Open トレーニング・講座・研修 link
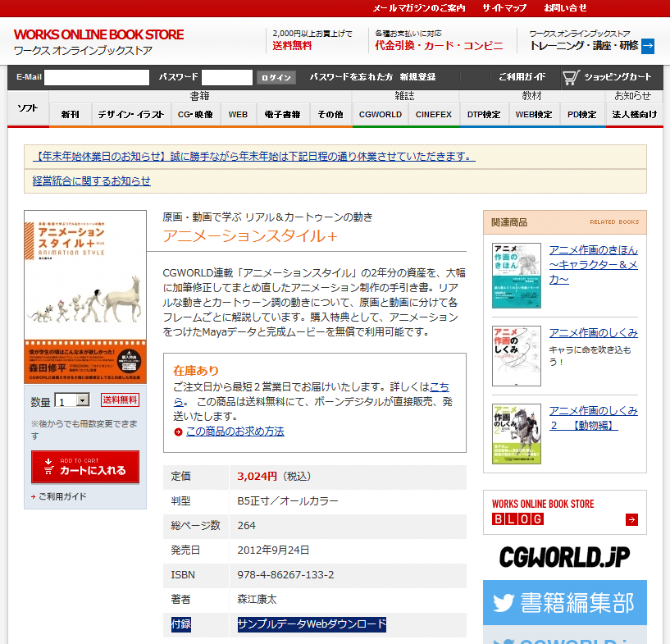 584,46
